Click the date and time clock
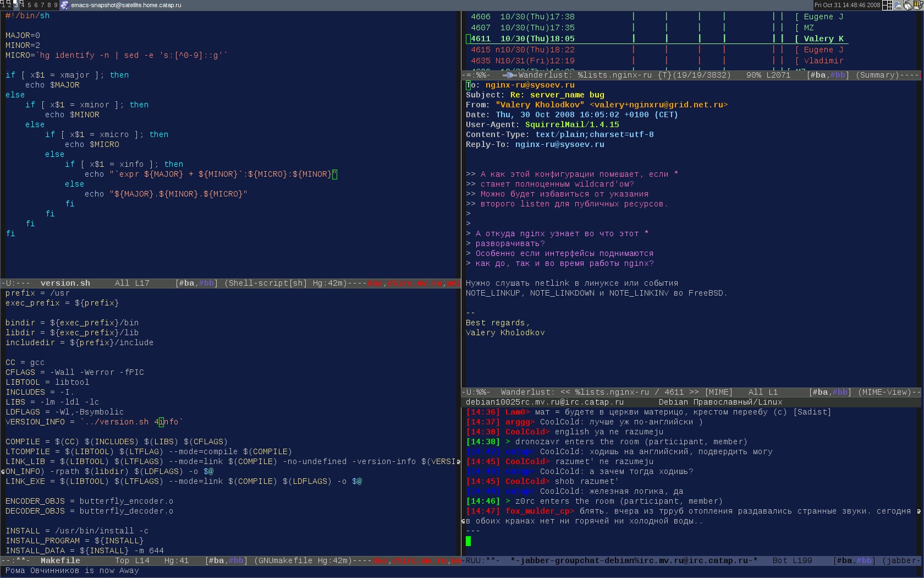The height and width of the screenshot is (578, 924). point(847,5)
